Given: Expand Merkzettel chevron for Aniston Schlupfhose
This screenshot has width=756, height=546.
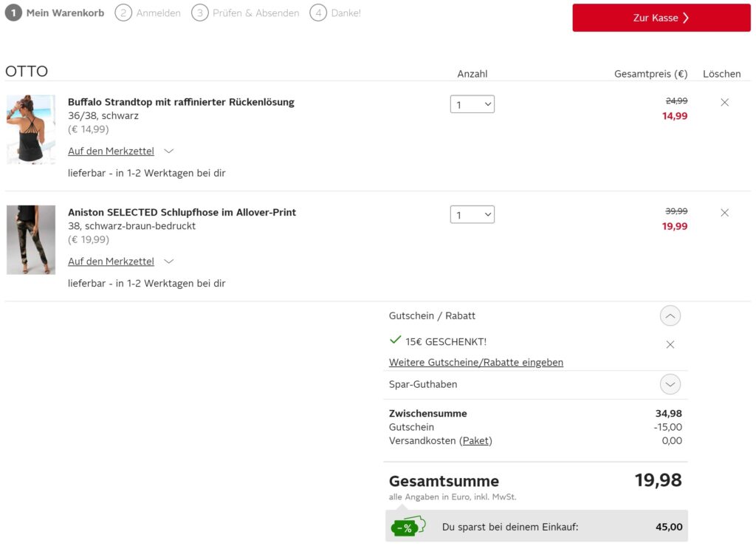Looking at the screenshot, I should (x=168, y=262).
